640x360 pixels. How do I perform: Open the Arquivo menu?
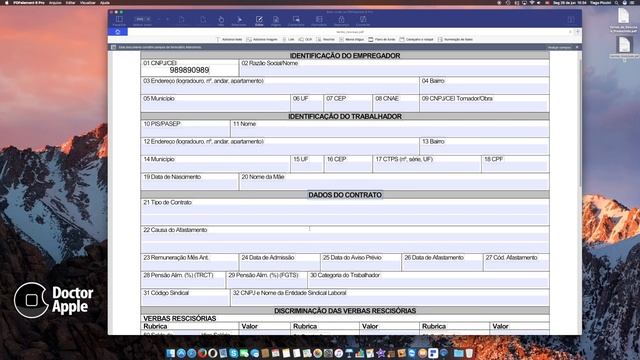tap(55, 2)
